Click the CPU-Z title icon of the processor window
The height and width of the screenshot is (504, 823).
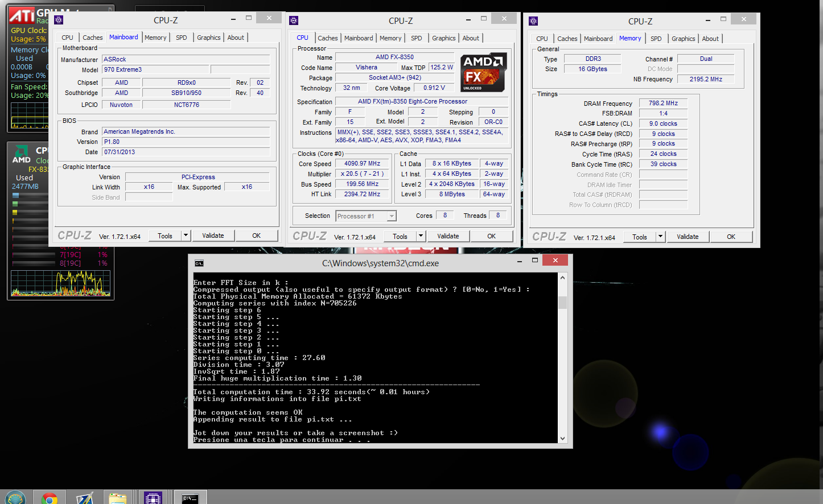(294, 20)
